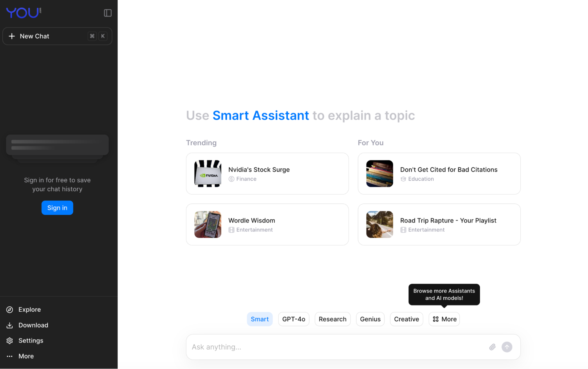Choose the Creative mode chip
588x369 pixels.
tap(406, 319)
